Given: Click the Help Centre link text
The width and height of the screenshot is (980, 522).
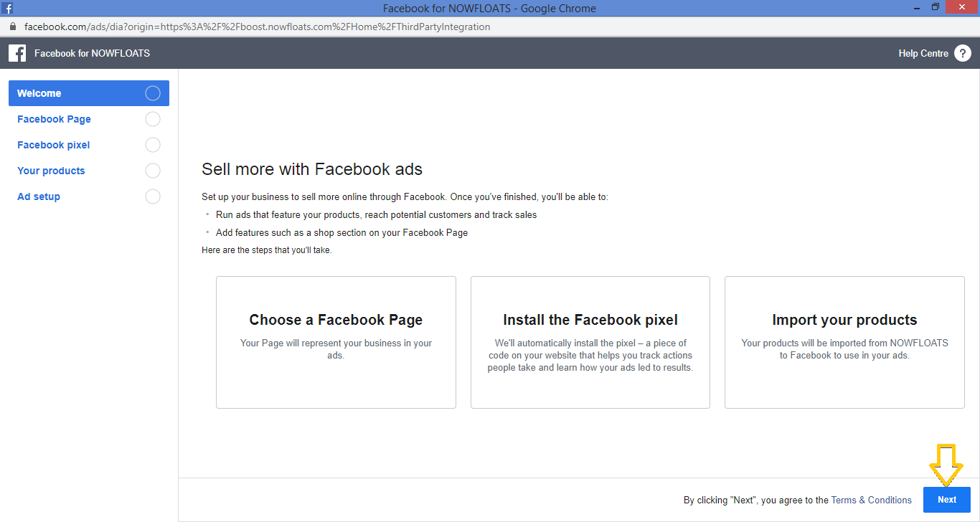Looking at the screenshot, I should pyautogui.click(x=923, y=53).
